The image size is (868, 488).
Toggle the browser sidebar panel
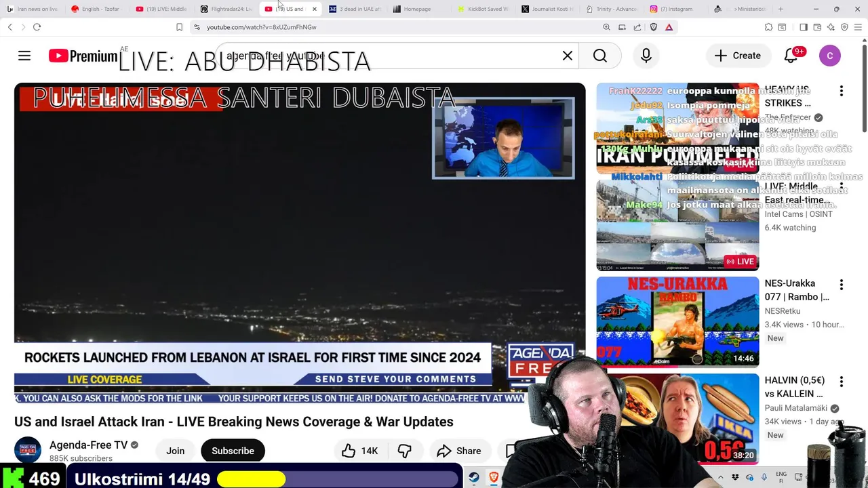click(x=804, y=27)
